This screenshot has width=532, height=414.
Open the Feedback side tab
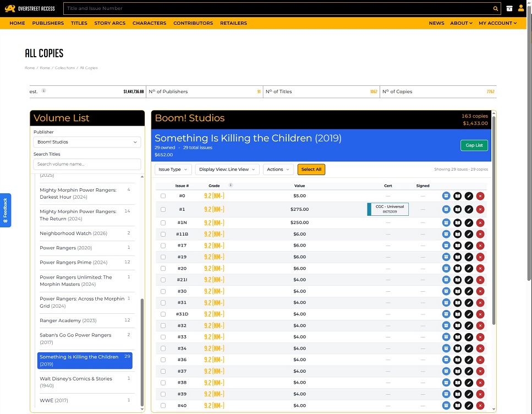6,210
